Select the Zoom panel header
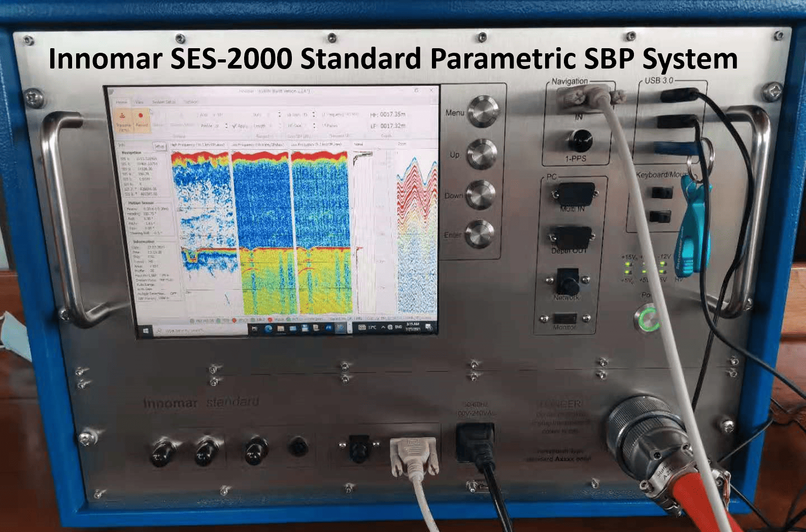This screenshot has height=532, width=806. click(401, 145)
